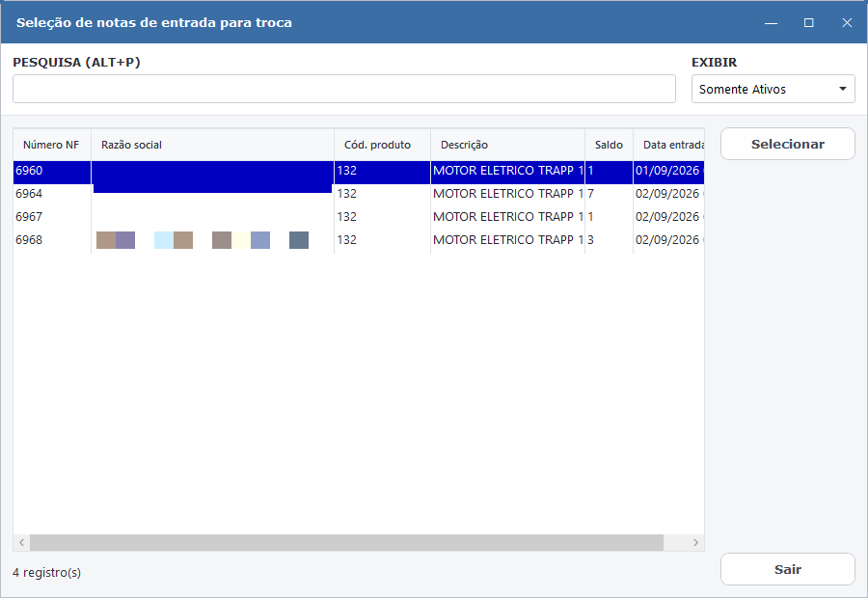Close the Seleção de notas window
868x598 pixels.
coord(847,23)
